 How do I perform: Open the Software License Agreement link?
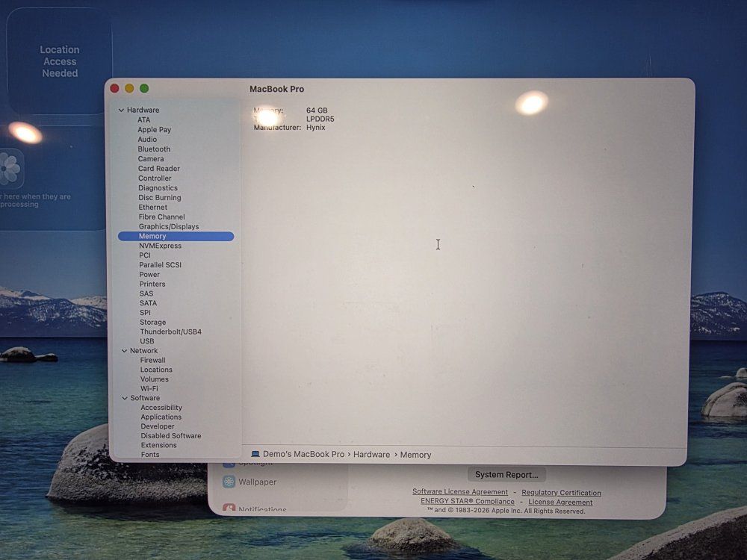(460, 492)
